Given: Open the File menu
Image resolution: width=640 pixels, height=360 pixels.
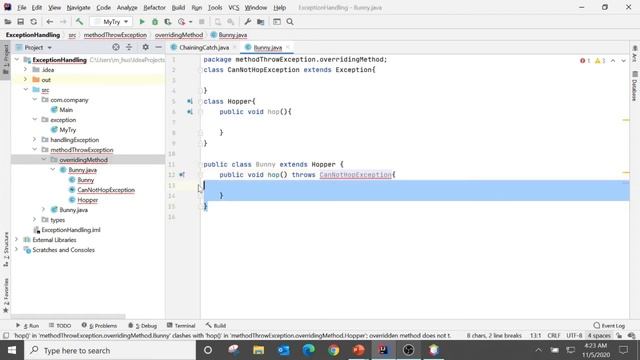Looking at the screenshot, I should pyautogui.click(x=21, y=7).
